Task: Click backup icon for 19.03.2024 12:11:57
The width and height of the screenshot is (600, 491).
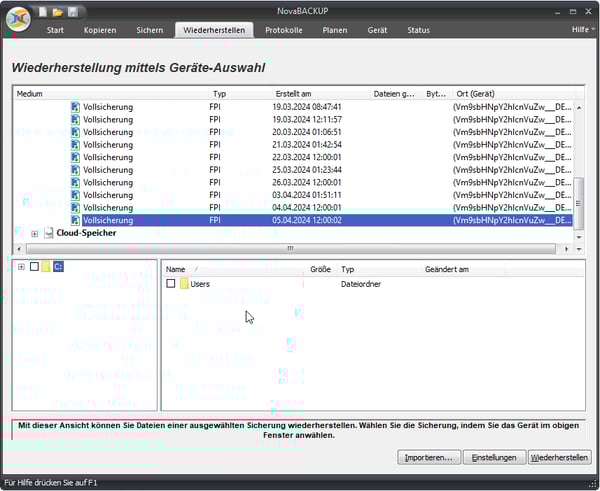Action: [x=75, y=119]
